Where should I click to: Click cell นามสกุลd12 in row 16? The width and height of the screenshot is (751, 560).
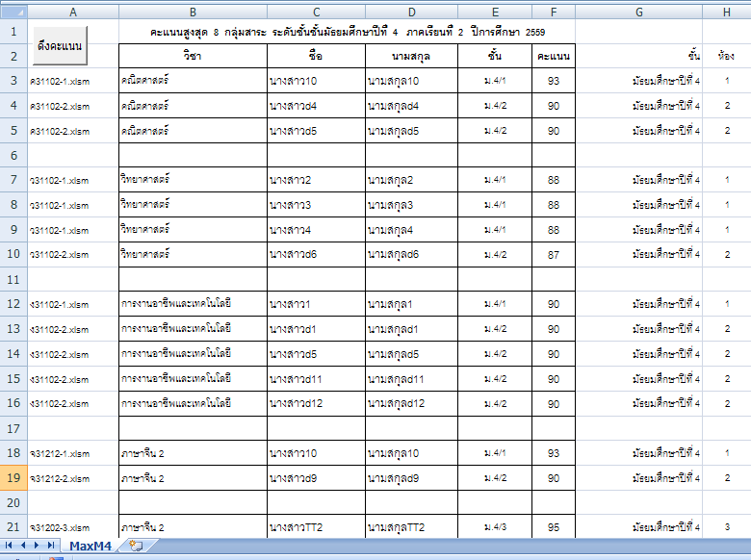click(x=413, y=403)
